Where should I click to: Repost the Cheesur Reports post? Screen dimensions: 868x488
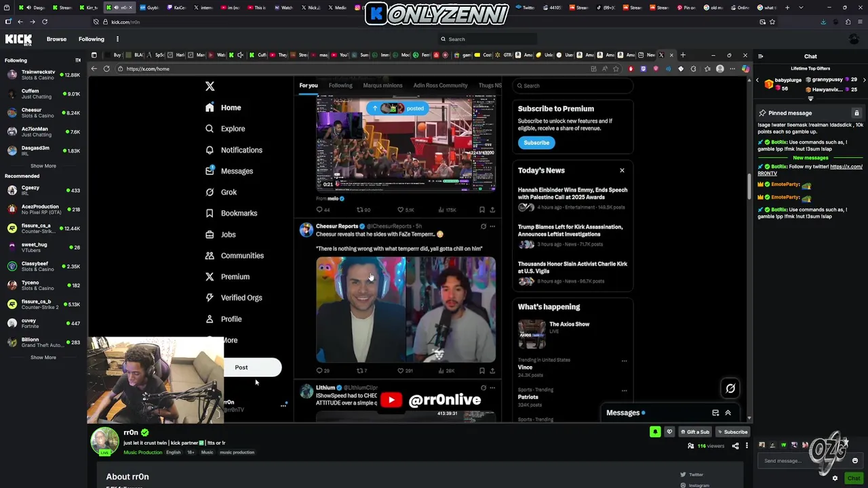(x=362, y=371)
